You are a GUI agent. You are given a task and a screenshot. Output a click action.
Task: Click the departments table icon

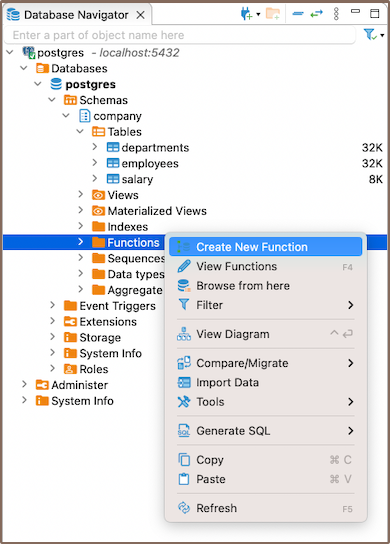[113, 147]
